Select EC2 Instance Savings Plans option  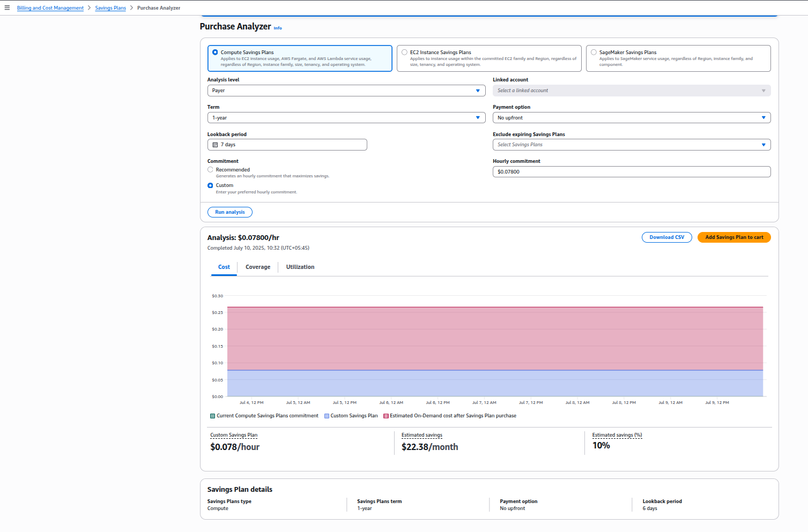click(404, 53)
